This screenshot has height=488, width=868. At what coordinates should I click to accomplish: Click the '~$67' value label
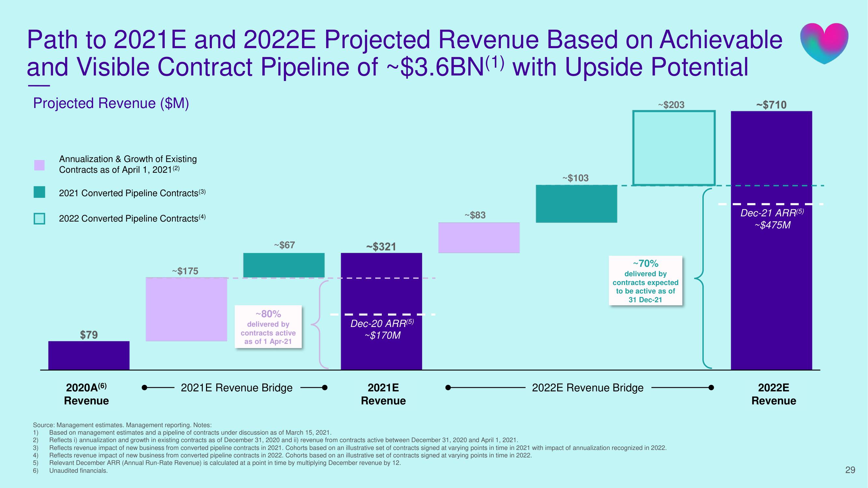[x=284, y=245]
